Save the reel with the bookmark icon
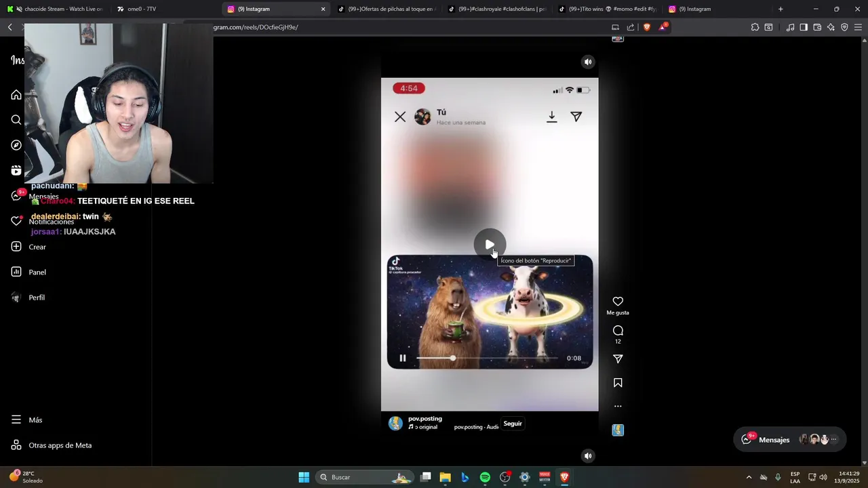 618,383
